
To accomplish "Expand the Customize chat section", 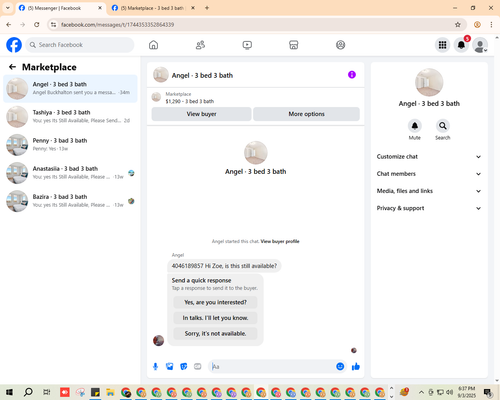I will (x=429, y=157).
